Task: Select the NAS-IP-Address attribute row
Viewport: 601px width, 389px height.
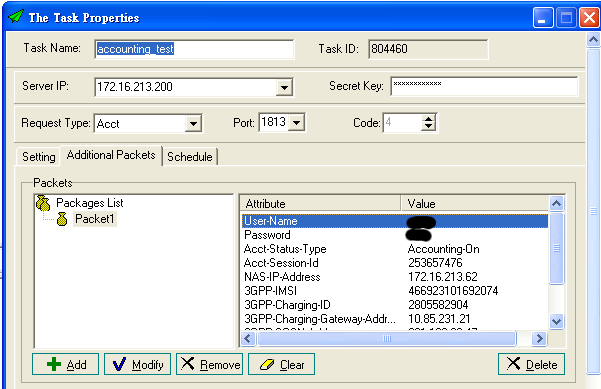Action: pyautogui.click(x=395, y=277)
